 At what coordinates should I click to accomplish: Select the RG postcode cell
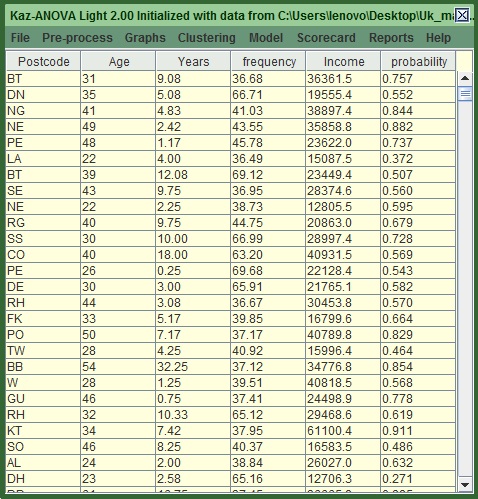43,223
